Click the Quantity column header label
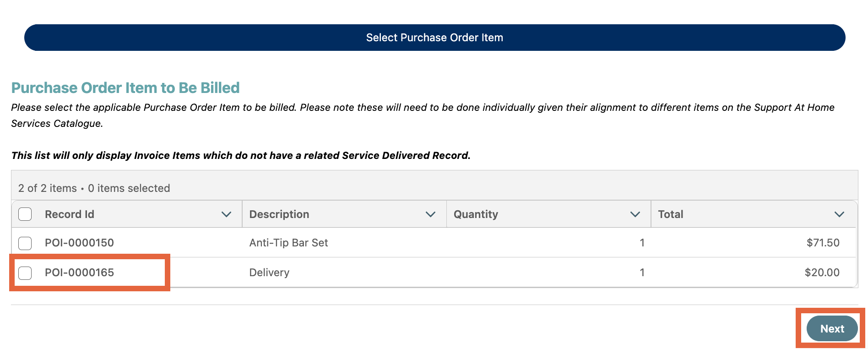The width and height of the screenshot is (868, 349). (476, 214)
